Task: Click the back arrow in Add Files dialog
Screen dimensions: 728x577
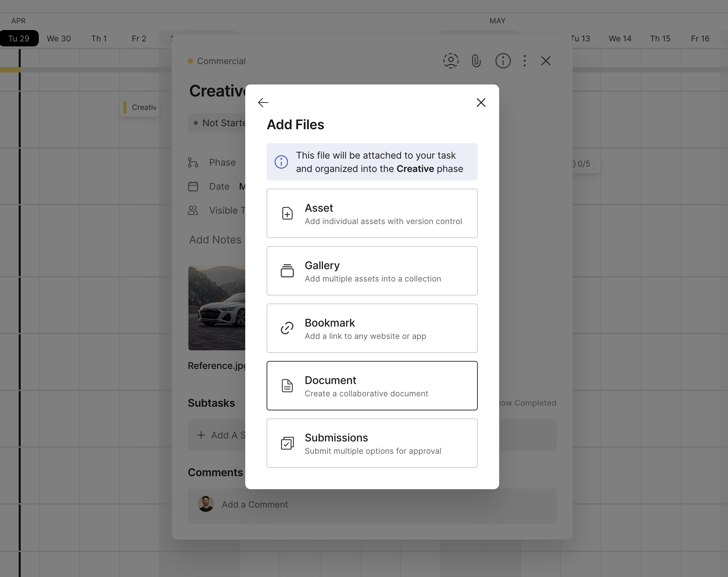Action: 263,102
